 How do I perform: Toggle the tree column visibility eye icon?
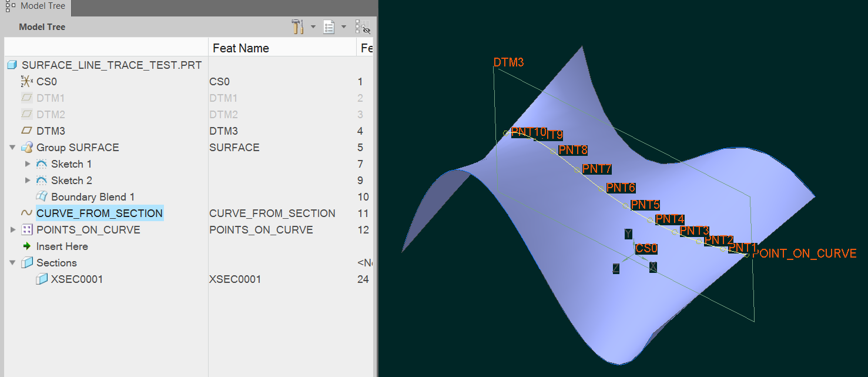[x=363, y=27]
